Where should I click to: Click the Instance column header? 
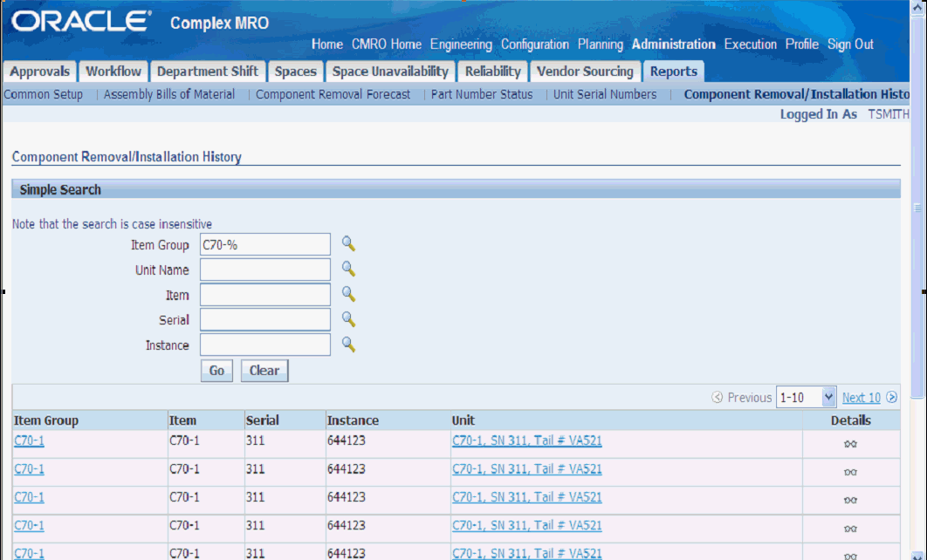point(353,420)
